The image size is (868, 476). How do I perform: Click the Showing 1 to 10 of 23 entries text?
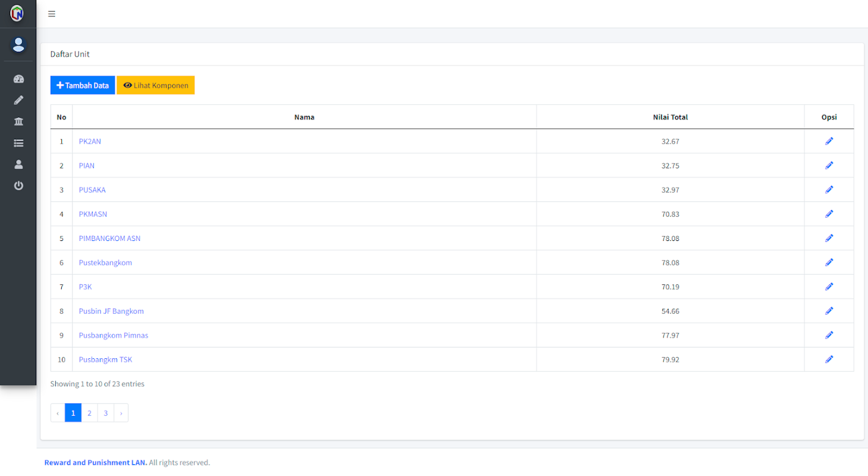[98, 384]
